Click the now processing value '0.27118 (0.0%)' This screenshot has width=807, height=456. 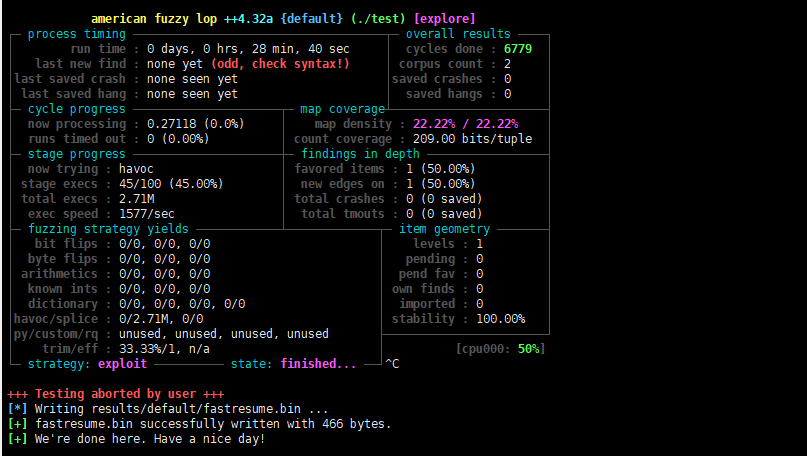coord(196,124)
